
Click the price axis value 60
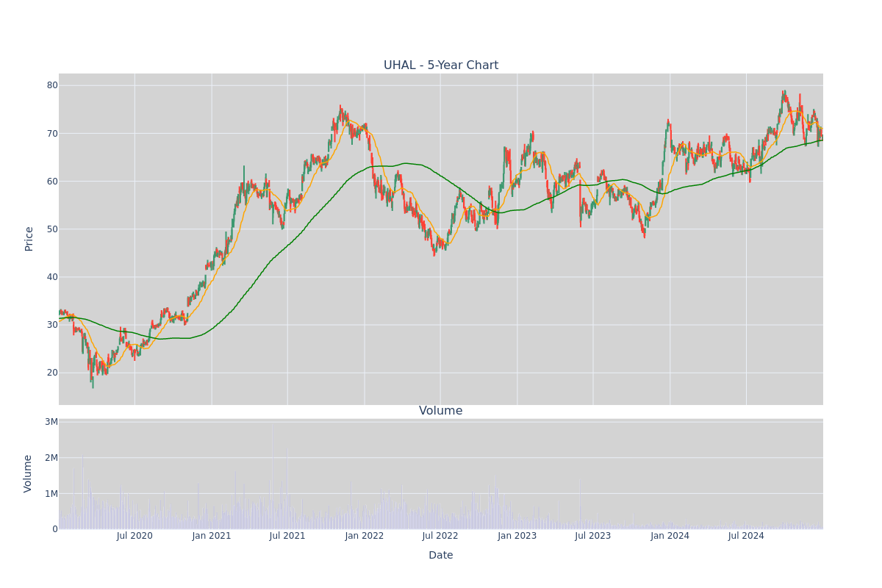52,182
